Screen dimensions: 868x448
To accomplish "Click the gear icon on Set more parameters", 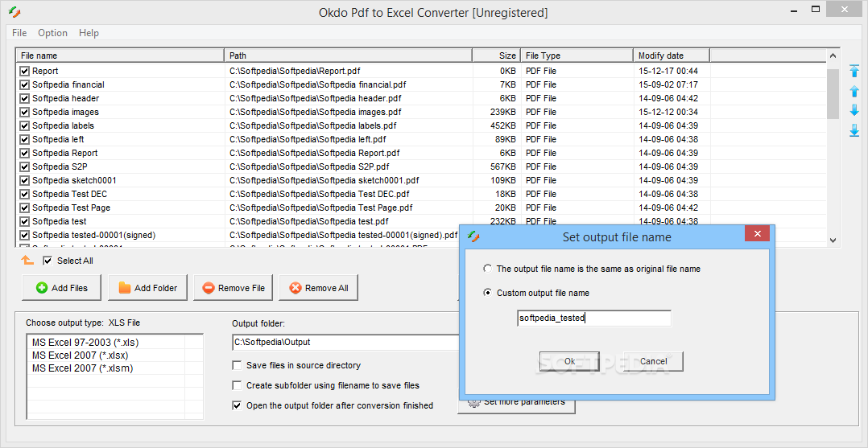I will (x=473, y=403).
